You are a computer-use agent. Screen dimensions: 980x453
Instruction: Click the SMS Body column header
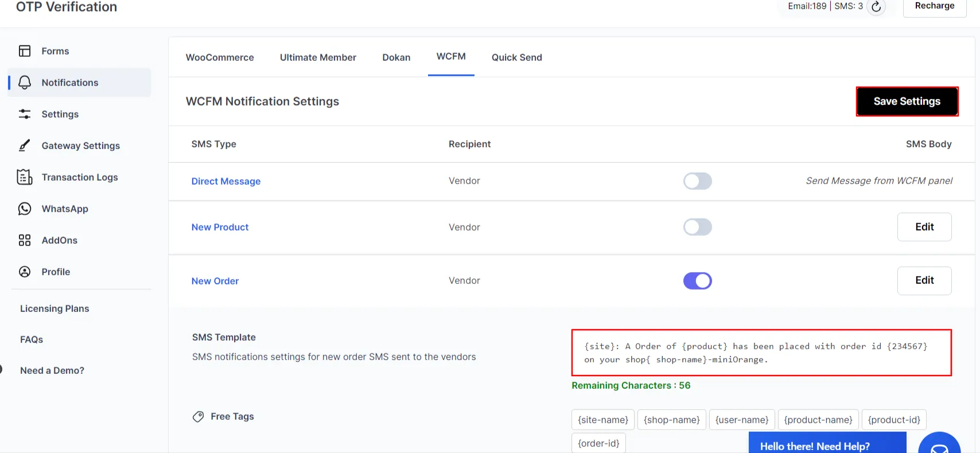point(928,144)
